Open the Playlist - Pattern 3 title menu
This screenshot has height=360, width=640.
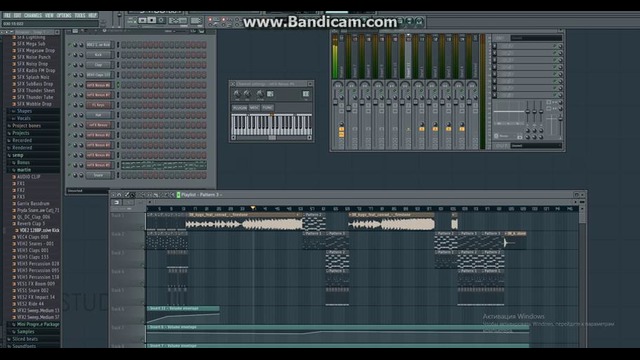click(201, 195)
